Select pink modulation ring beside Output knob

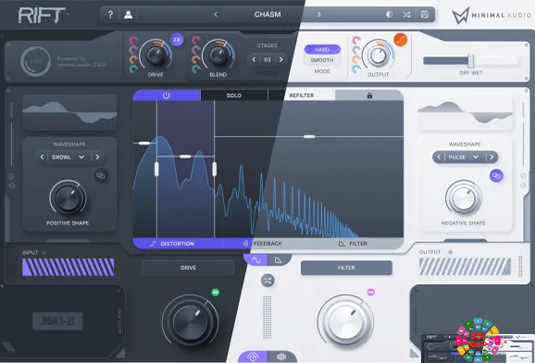[x=356, y=41]
